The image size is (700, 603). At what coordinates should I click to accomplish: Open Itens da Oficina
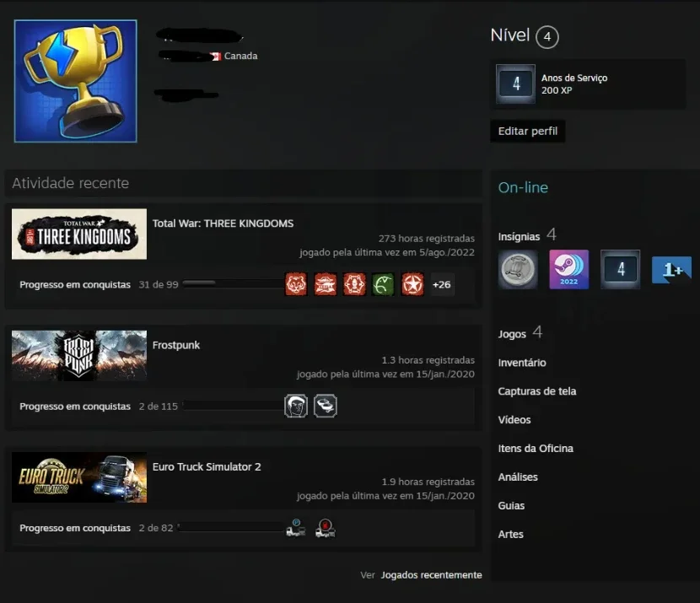[536, 449]
